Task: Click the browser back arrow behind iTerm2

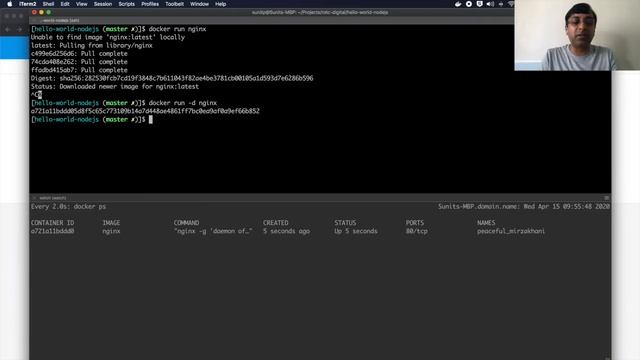Action: (x=8, y=29)
